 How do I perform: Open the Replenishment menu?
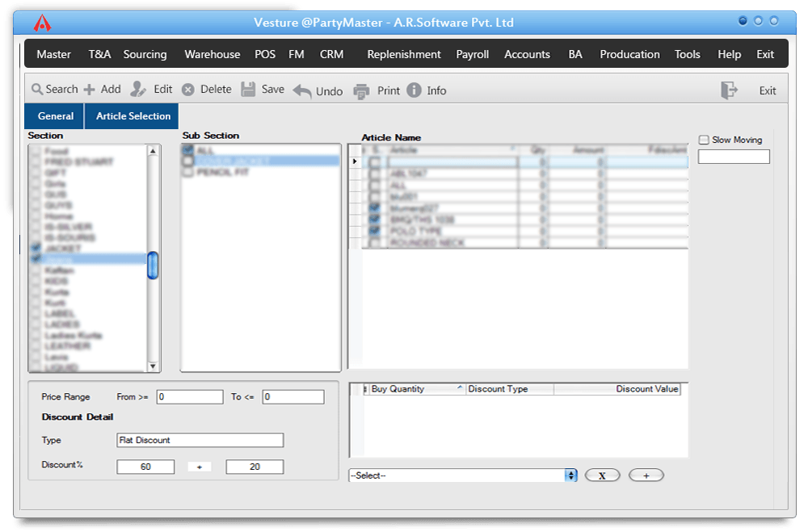(404, 54)
